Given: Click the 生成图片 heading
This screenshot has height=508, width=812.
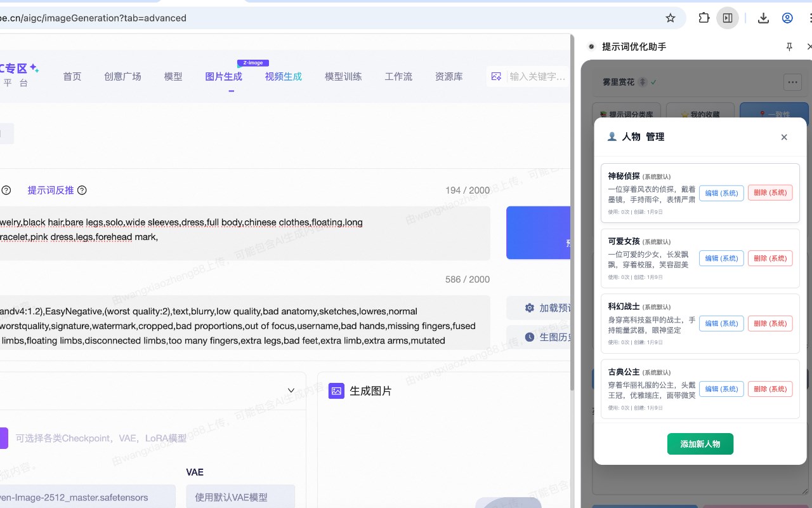Looking at the screenshot, I should pyautogui.click(x=370, y=391).
